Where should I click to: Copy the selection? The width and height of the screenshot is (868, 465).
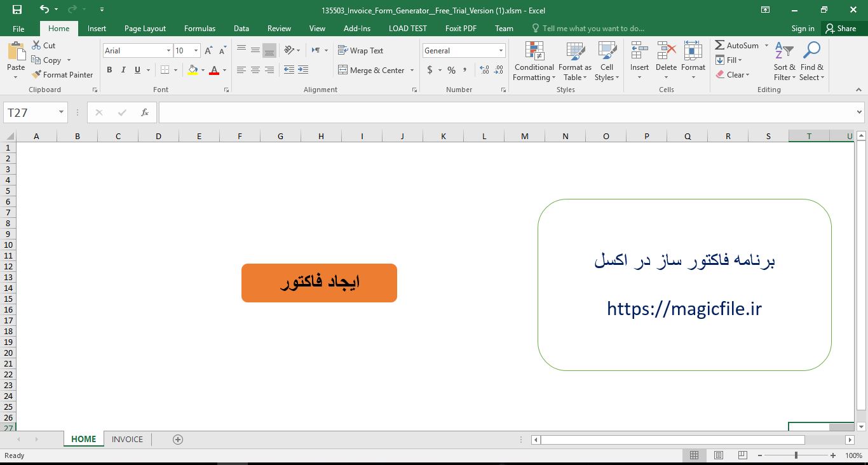pyautogui.click(x=46, y=60)
